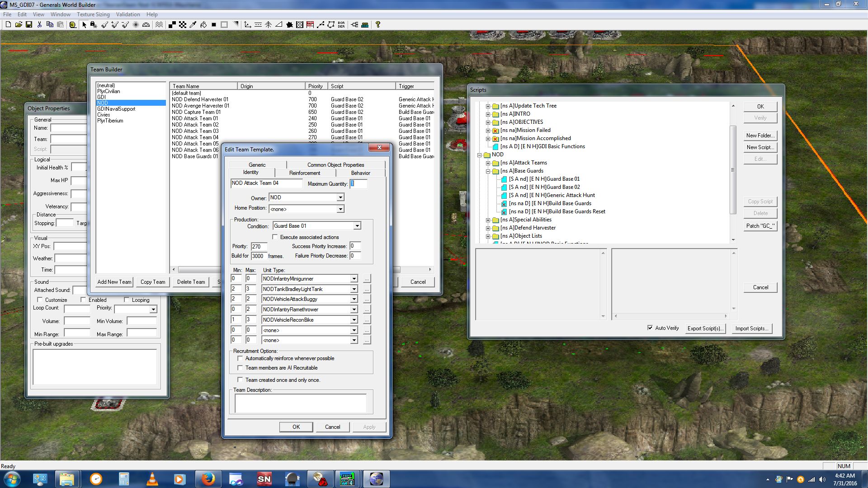868x488 pixels.
Task: Select the ramp tool icon
Action: [x=279, y=24]
